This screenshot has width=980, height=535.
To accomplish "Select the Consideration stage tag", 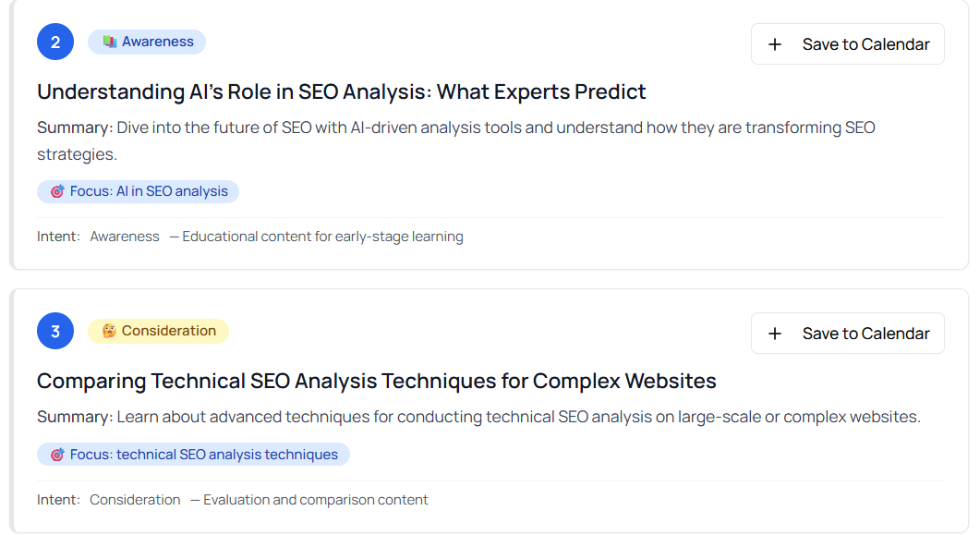I will (x=158, y=331).
